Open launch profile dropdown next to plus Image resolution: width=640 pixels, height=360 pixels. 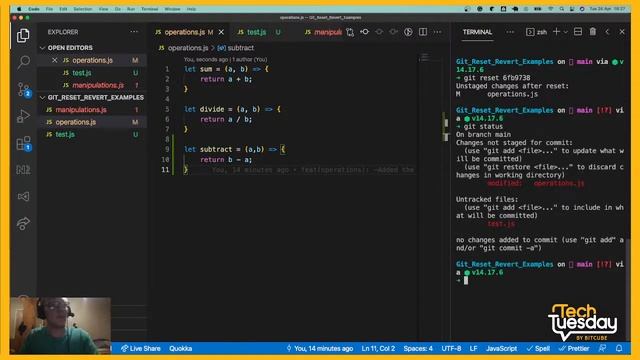[x=566, y=32]
